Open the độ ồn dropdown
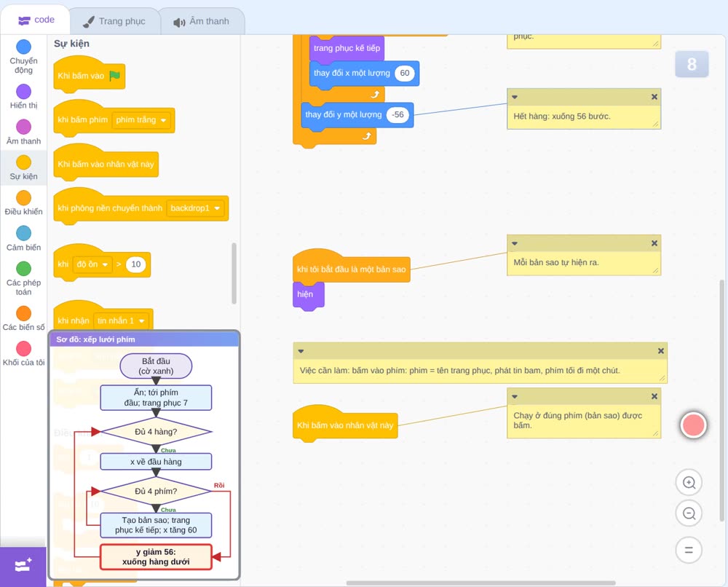728x587 pixels. 92,264
